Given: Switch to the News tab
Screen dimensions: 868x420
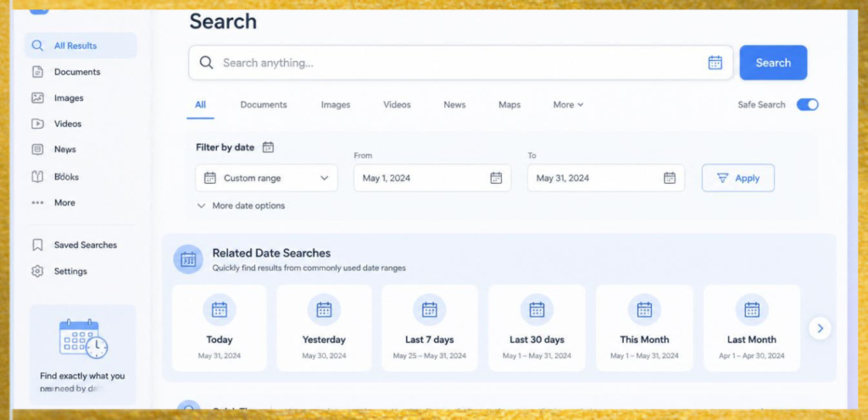Looking at the screenshot, I should 454,104.
